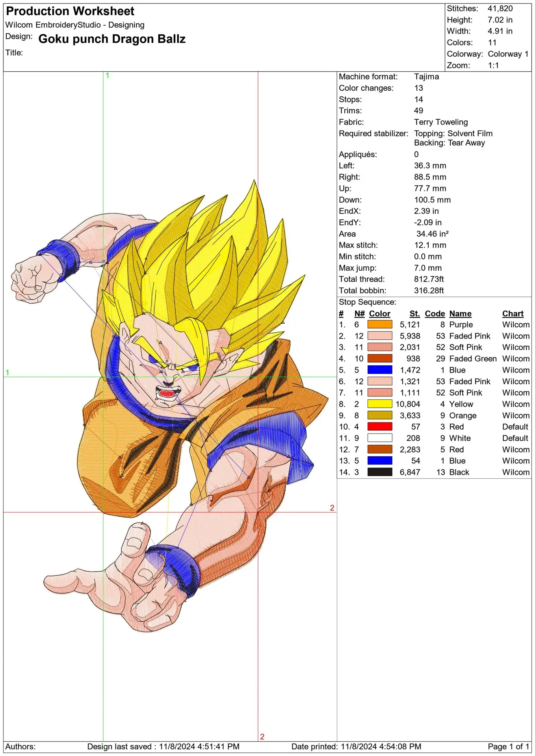This screenshot has height=756, width=535.
Task: Click 'Backing: Tear Away' stabilizer text
Action: coord(449,143)
